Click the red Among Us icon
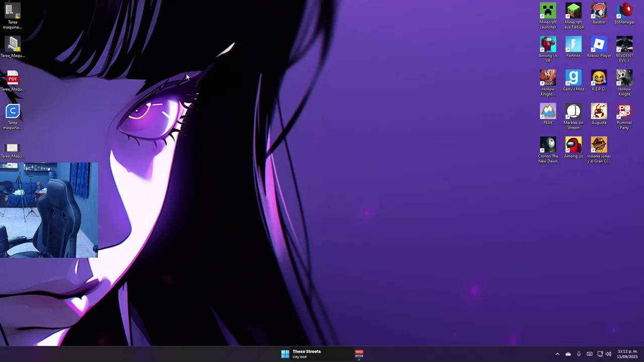 pos(573,148)
